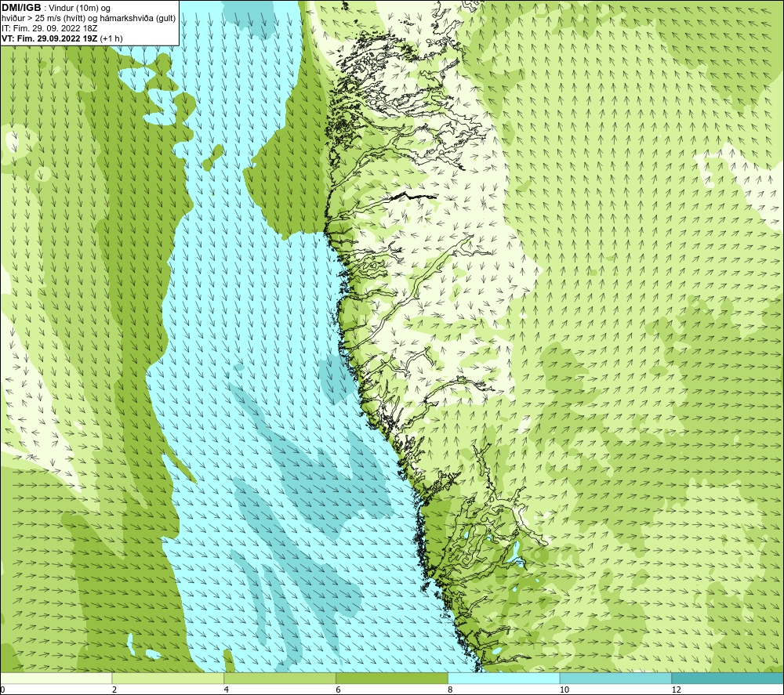The width and height of the screenshot is (784, 695).
Task: Click the 8–10 m/s light cyan legend swatch
Action: coord(504,679)
